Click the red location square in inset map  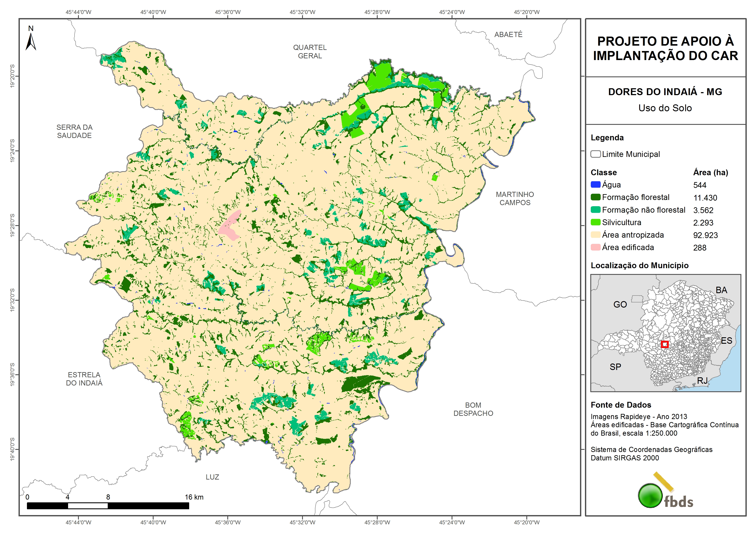coord(664,344)
